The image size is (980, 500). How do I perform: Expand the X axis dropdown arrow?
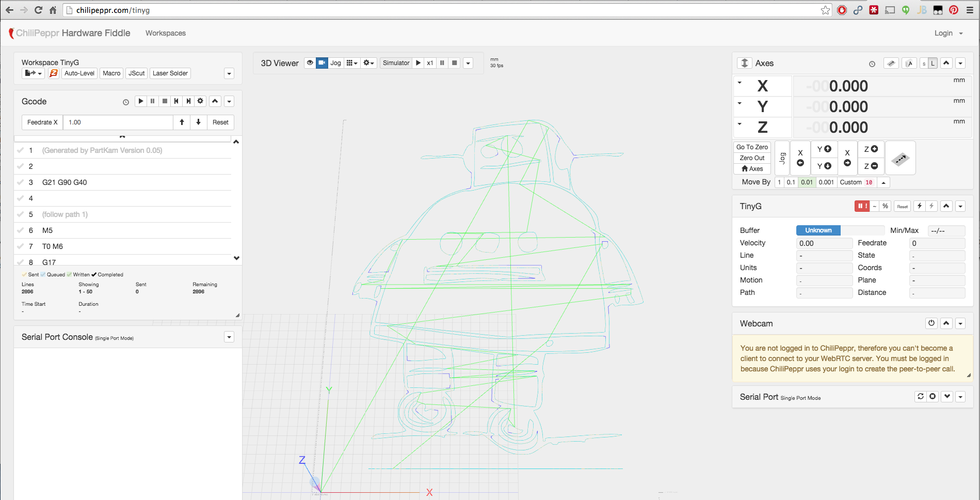(740, 82)
